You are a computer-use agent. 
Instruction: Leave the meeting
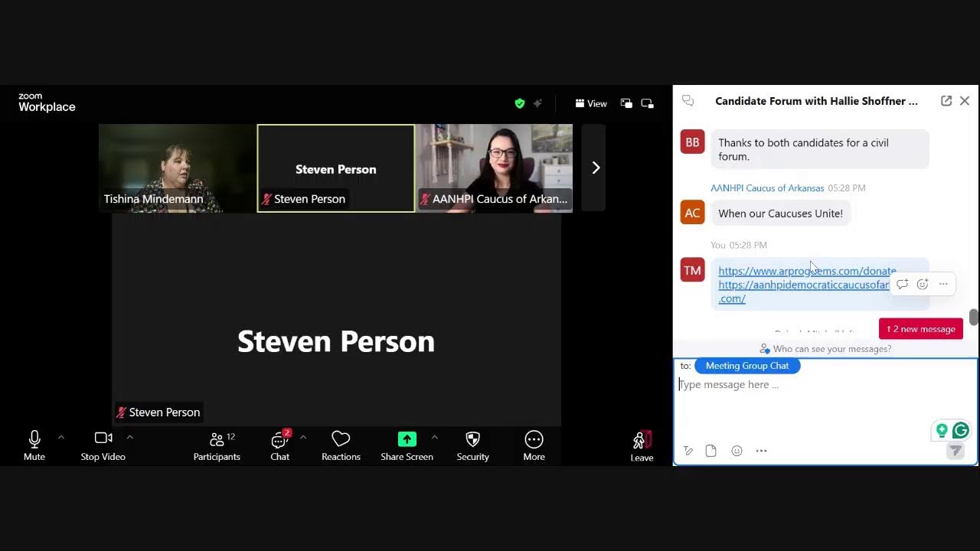click(642, 446)
